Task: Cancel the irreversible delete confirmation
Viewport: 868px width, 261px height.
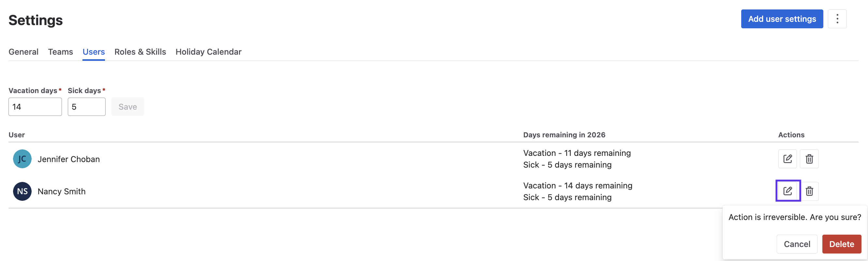Action: coord(797,244)
